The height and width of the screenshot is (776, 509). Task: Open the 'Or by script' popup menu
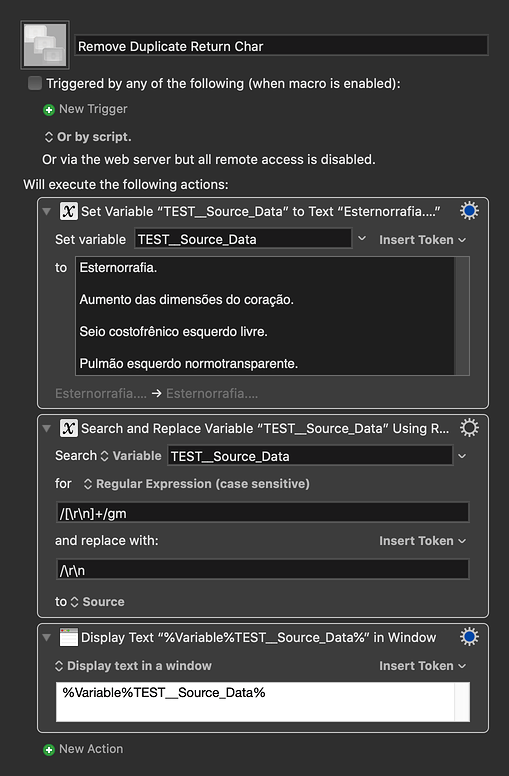(88, 137)
